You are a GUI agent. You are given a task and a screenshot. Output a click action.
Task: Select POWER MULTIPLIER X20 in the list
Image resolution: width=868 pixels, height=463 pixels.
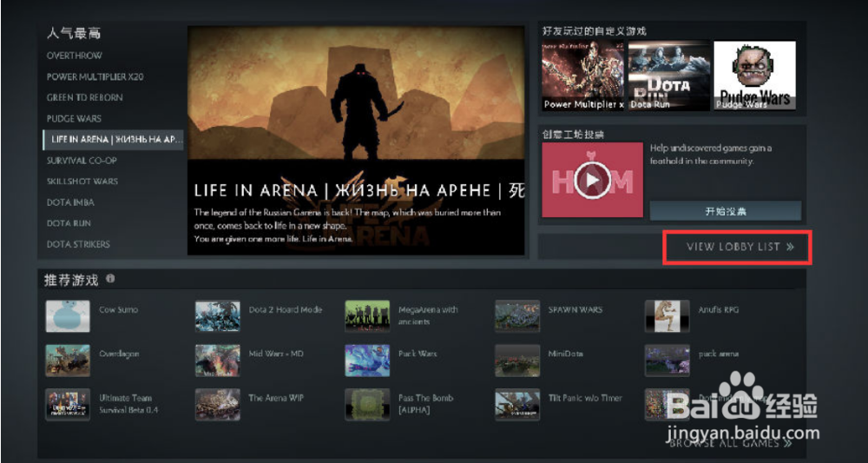pyautogui.click(x=95, y=77)
